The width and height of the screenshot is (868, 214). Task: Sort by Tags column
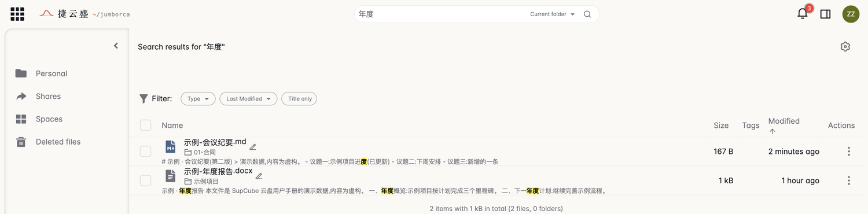click(751, 126)
